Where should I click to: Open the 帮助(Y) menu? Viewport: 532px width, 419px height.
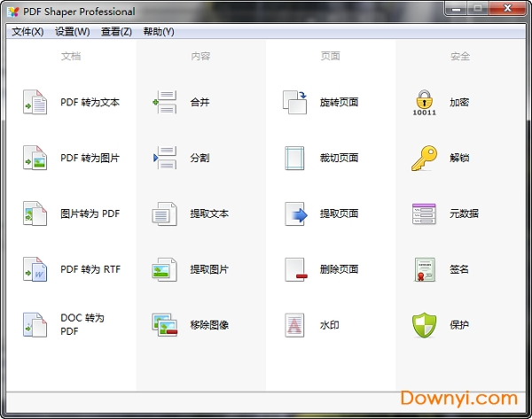coord(159,32)
